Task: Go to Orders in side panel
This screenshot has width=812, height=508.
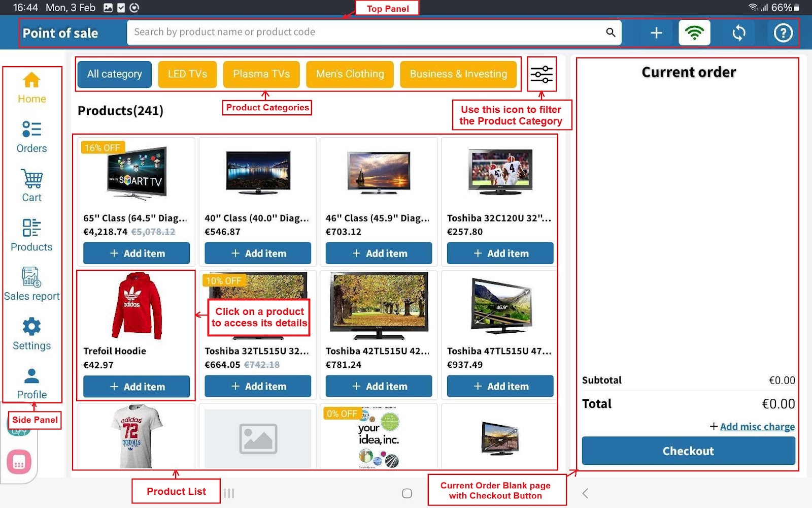Action: tap(31, 137)
